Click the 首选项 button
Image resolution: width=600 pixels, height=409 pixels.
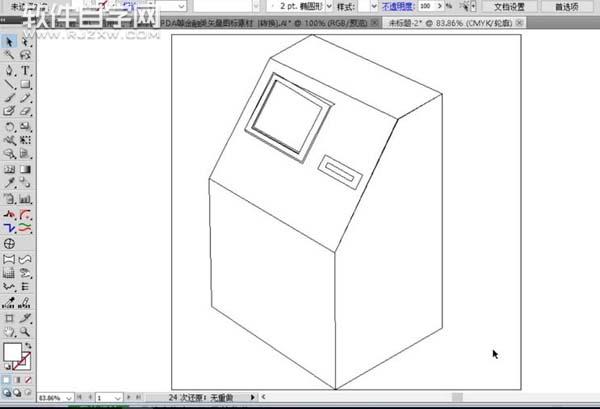[x=567, y=7]
